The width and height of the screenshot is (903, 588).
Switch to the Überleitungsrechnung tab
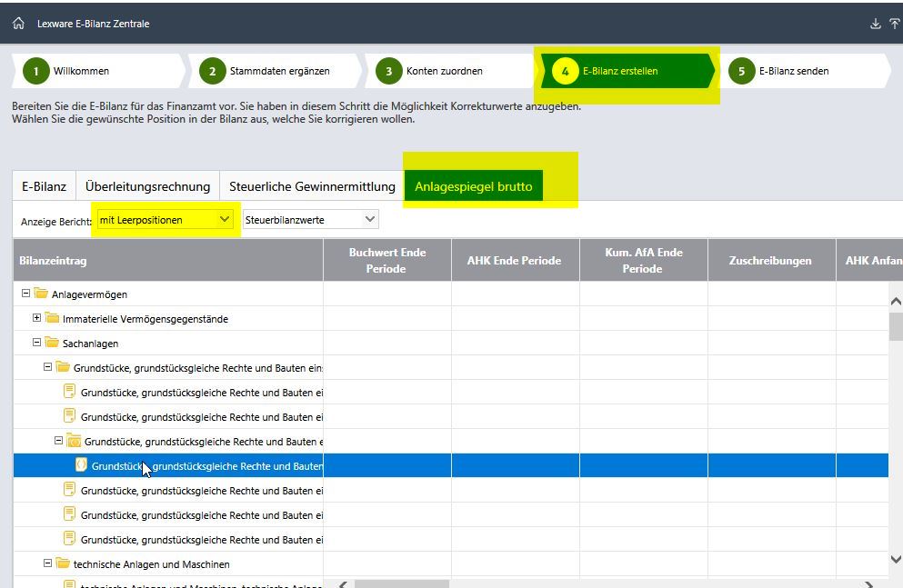[148, 186]
